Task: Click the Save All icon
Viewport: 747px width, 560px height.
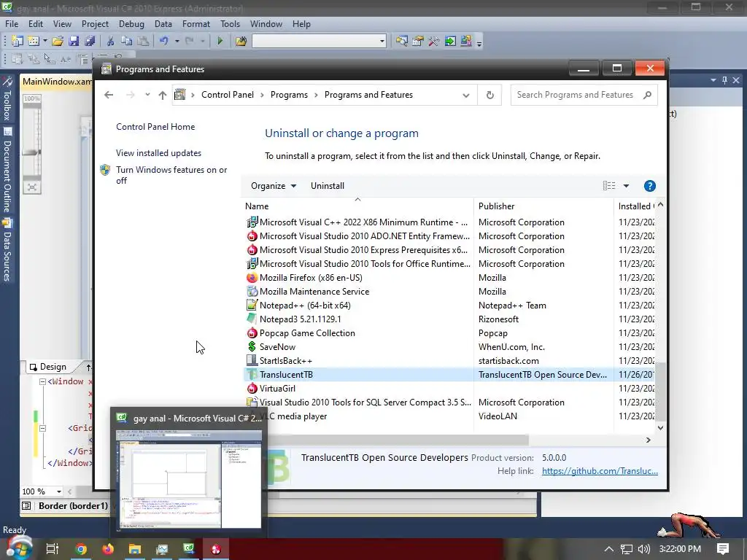Action: point(90,42)
